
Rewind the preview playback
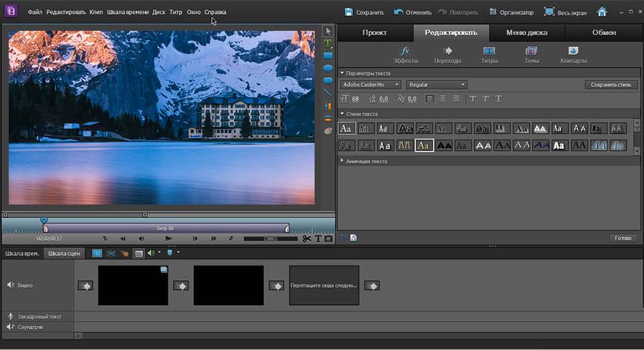tap(123, 239)
